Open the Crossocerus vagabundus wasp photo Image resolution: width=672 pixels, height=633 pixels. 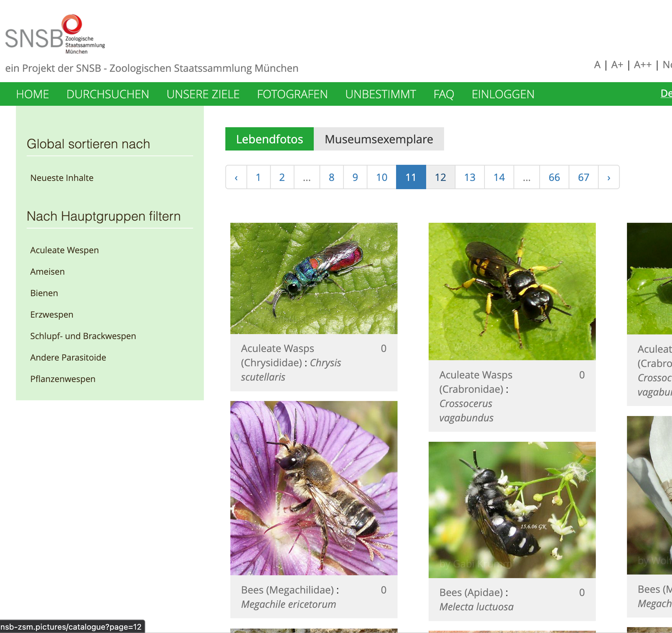tap(512, 291)
